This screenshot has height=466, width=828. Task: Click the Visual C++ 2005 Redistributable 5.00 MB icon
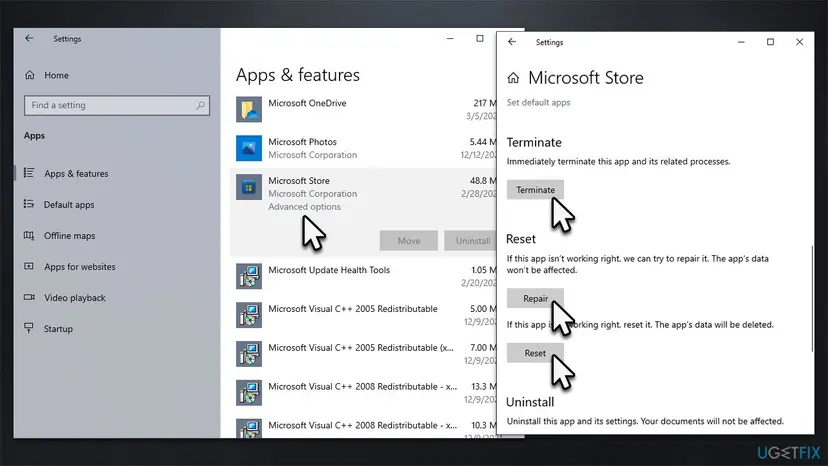coord(249,315)
